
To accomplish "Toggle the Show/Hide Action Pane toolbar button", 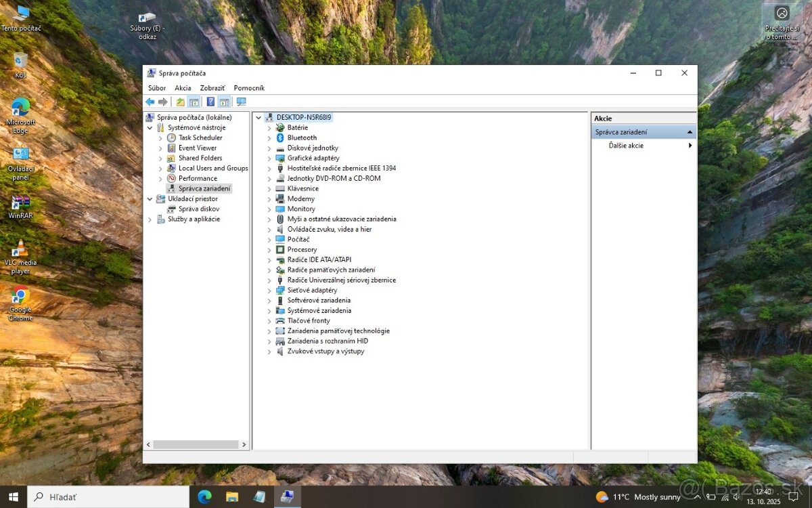I will point(224,102).
